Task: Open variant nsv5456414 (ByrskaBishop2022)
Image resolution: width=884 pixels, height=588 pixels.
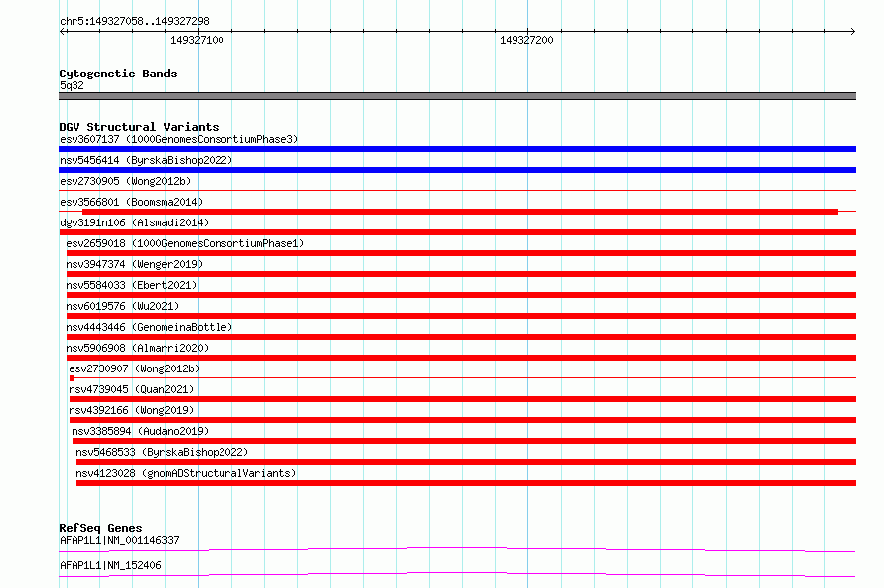Action: tap(146, 160)
